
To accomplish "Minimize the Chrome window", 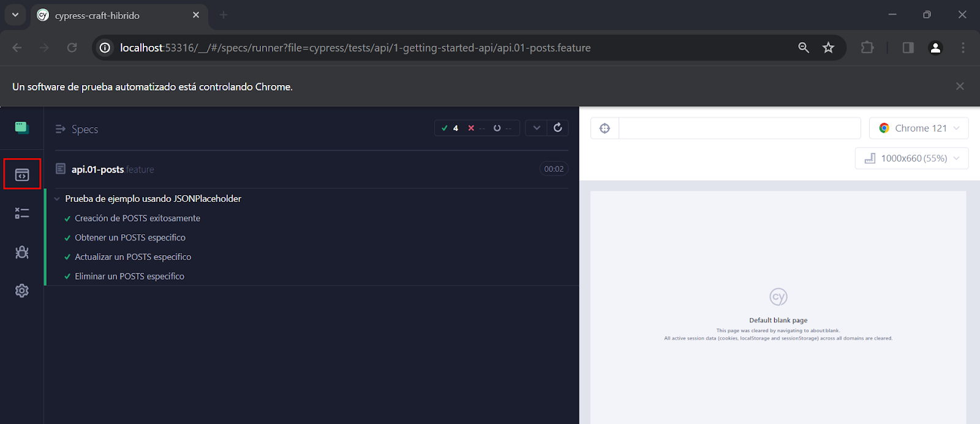I will [x=892, y=15].
